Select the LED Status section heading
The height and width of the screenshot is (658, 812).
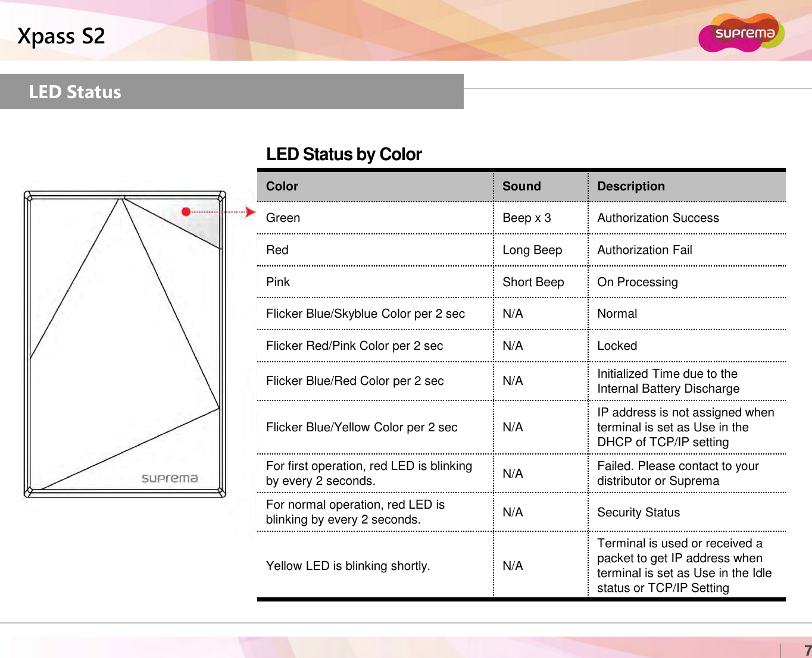click(x=75, y=92)
